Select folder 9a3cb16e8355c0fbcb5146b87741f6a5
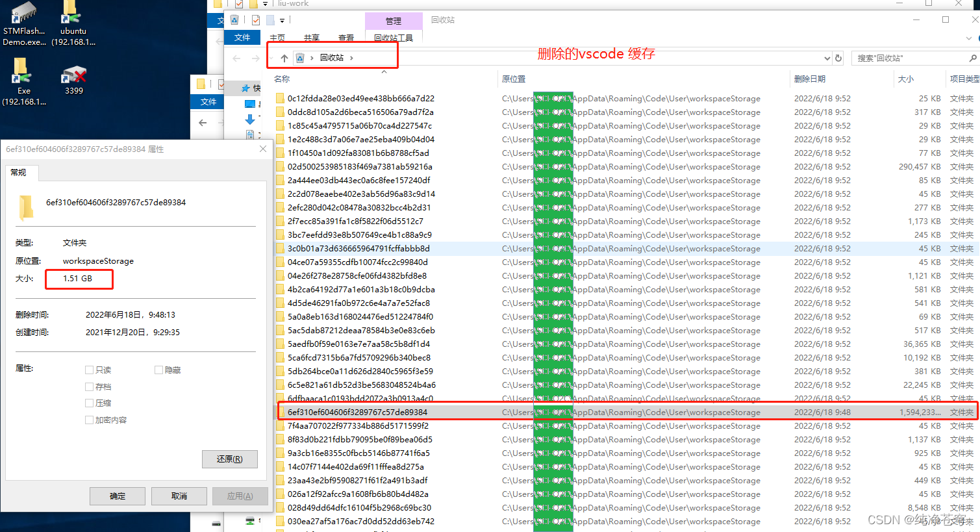This screenshot has height=532, width=980. click(358, 453)
